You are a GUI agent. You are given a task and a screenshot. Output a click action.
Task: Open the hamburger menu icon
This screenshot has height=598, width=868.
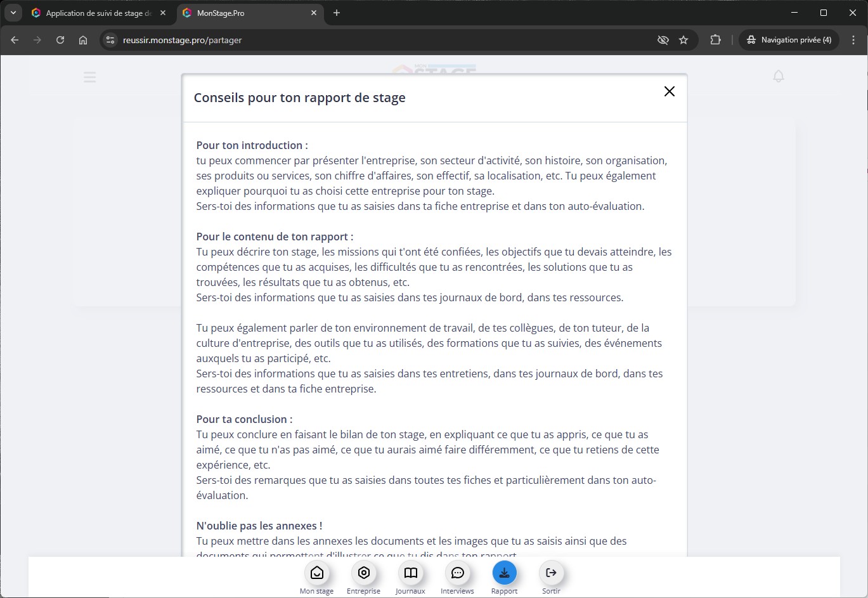(89, 77)
